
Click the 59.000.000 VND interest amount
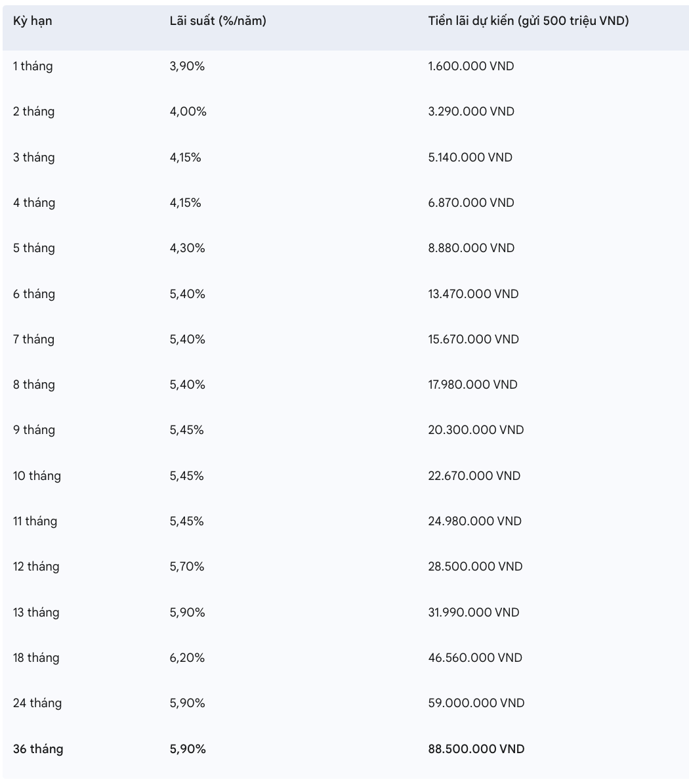coord(476,703)
